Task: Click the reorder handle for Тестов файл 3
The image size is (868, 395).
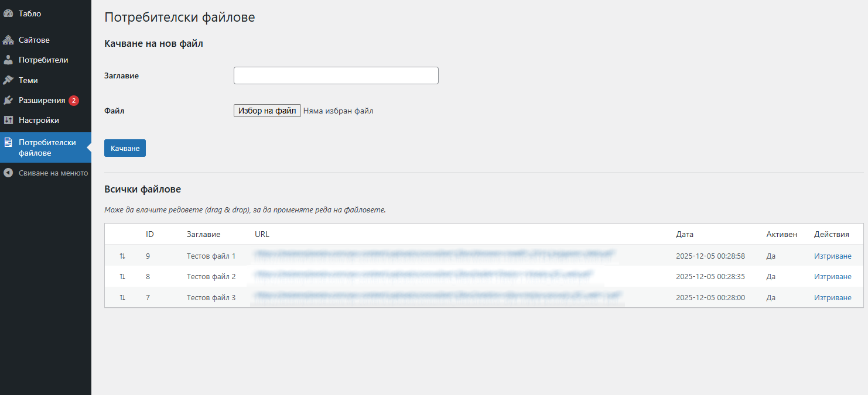Action: point(122,298)
